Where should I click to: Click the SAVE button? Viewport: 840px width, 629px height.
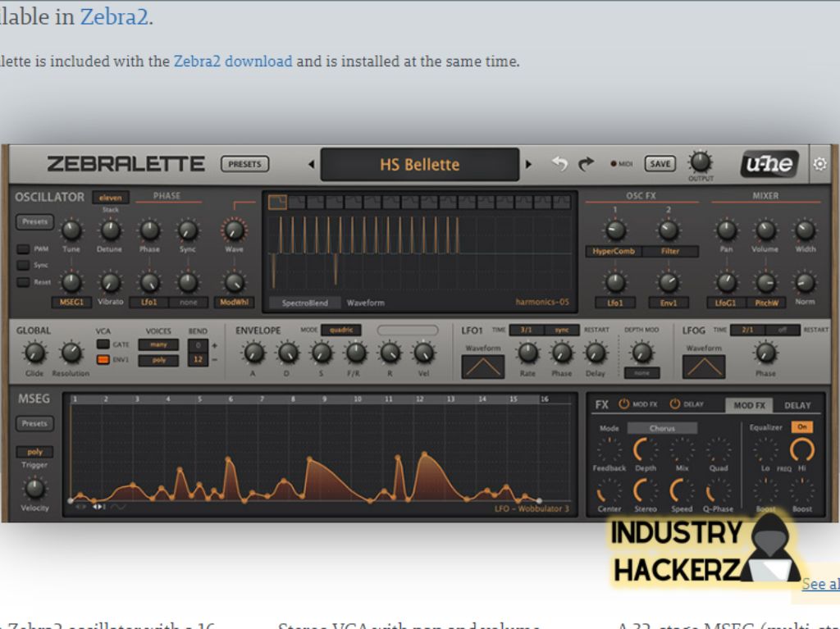click(x=660, y=164)
